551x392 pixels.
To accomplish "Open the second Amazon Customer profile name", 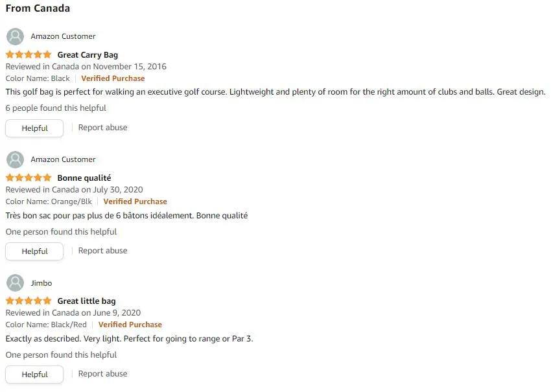I will (63, 159).
